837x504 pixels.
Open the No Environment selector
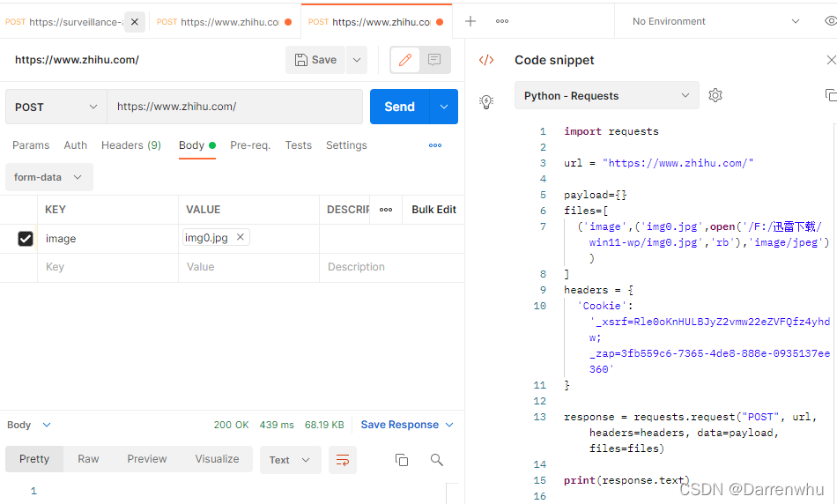(x=715, y=21)
